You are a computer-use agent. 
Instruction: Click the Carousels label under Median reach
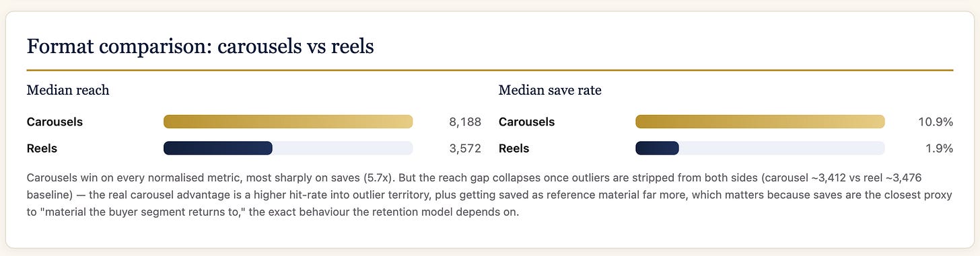pos(55,122)
